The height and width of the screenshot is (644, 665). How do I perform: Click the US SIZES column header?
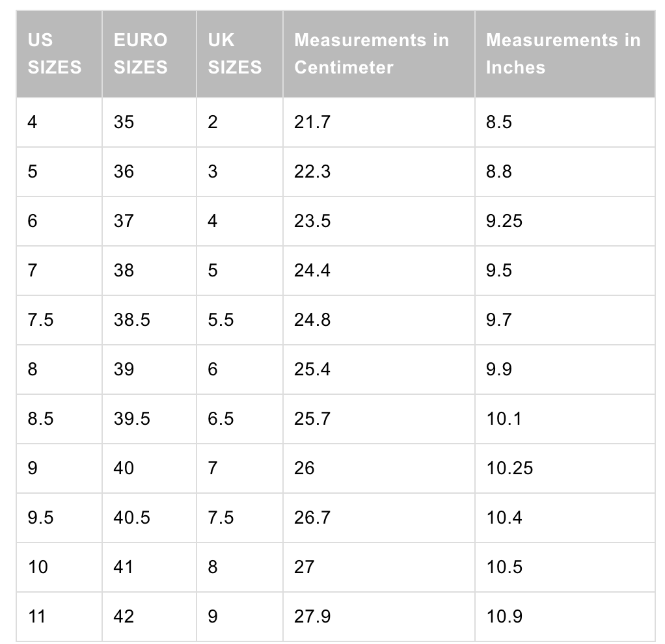pyautogui.click(x=55, y=53)
